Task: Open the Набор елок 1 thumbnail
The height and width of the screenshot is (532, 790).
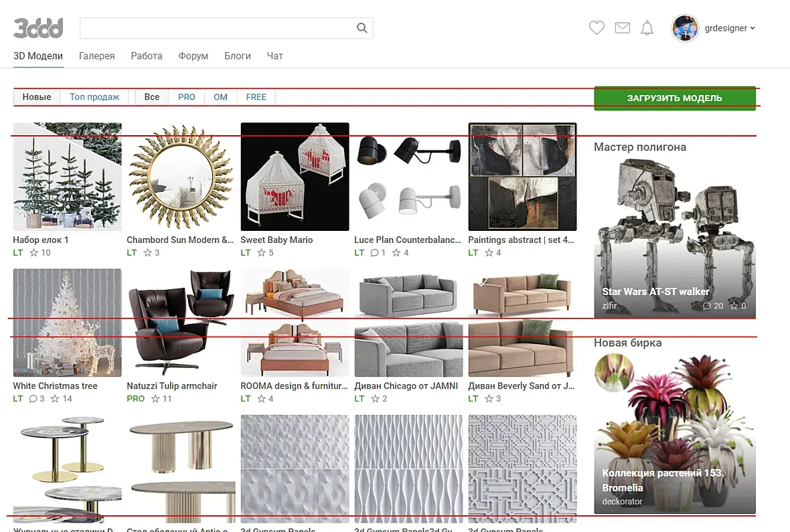Action: click(67, 177)
